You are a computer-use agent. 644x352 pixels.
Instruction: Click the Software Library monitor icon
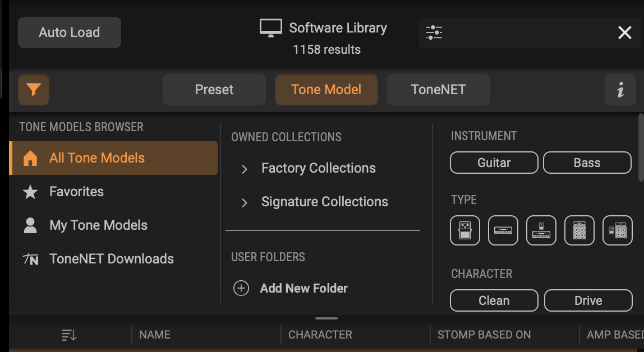click(270, 28)
